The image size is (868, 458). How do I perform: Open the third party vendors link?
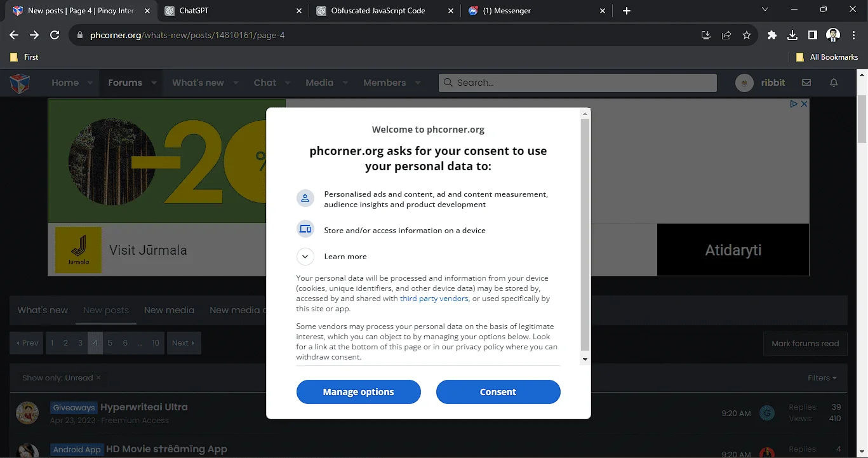(x=434, y=299)
